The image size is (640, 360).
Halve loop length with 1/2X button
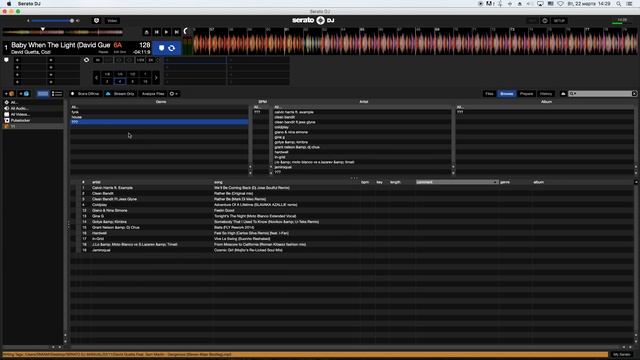click(140, 60)
